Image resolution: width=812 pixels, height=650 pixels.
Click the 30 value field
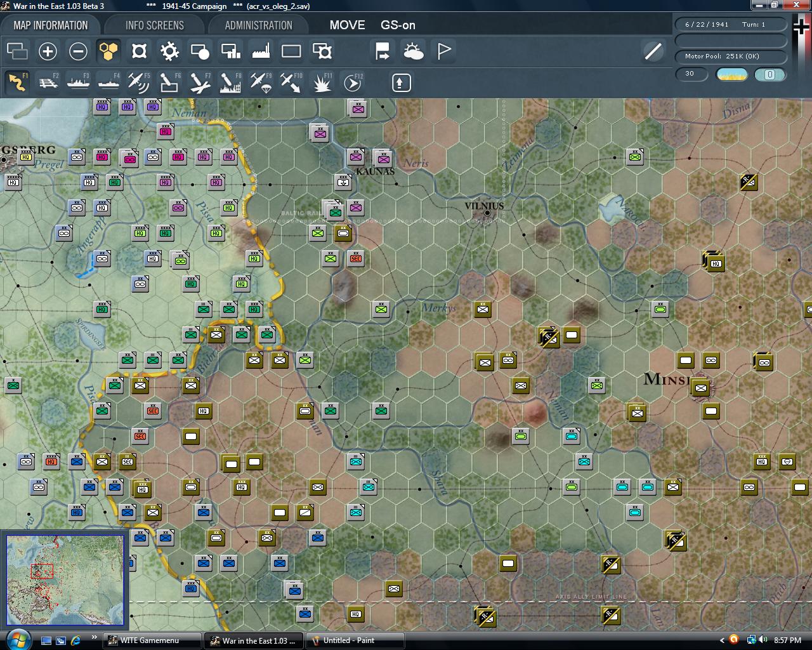[691, 74]
